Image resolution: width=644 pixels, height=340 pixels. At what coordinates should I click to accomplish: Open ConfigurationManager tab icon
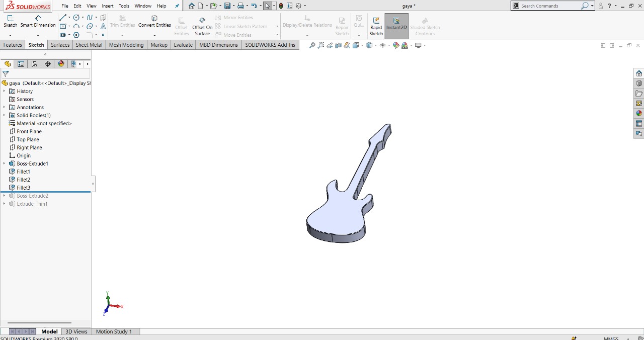pos(34,64)
